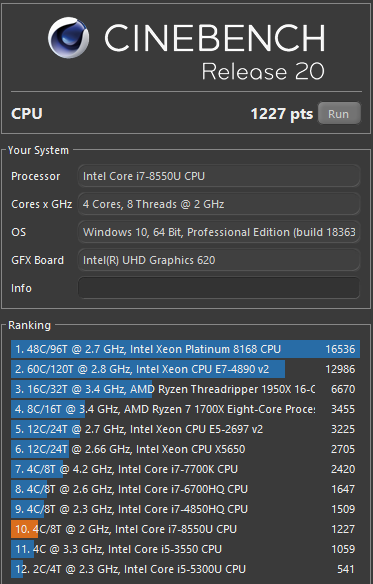Click the Processor field showing i7-8550U
Screen dimensions: 373x584
[x=219, y=176]
